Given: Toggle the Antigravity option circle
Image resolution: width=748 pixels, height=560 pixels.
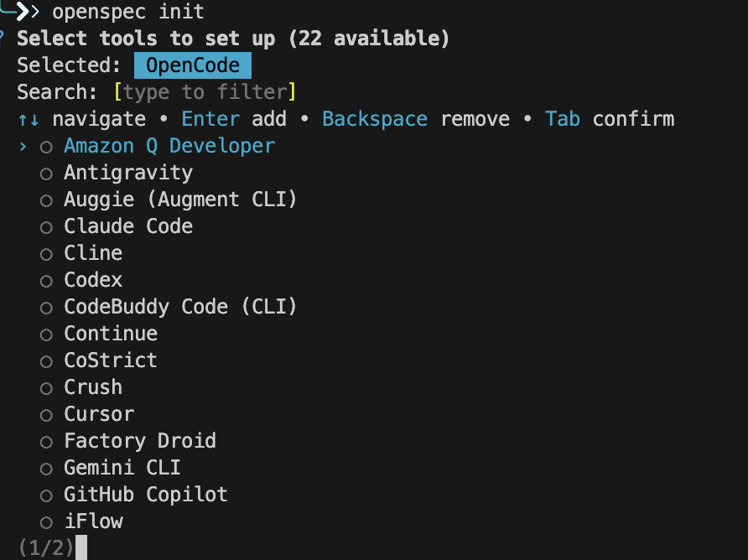Looking at the screenshot, I should coord(47,174).
